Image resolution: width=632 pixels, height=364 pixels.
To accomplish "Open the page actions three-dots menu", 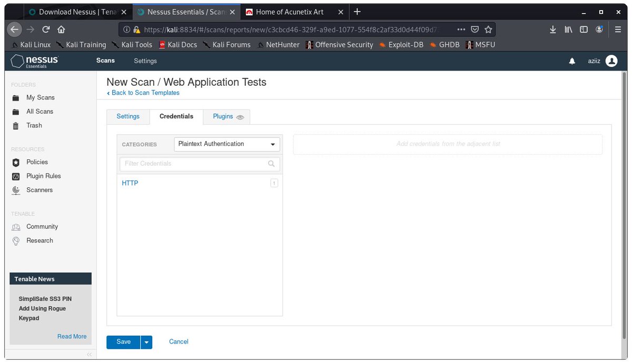I will (x=461, y=29).
